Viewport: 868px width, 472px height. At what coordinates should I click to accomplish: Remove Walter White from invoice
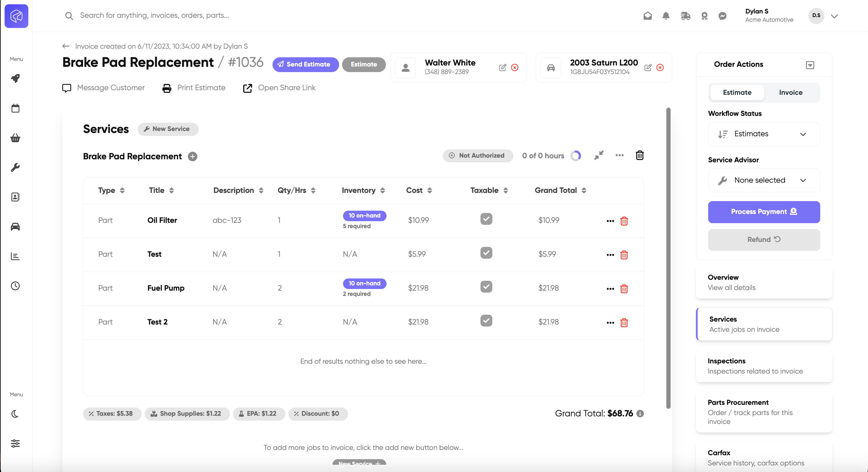coord(515,67)
